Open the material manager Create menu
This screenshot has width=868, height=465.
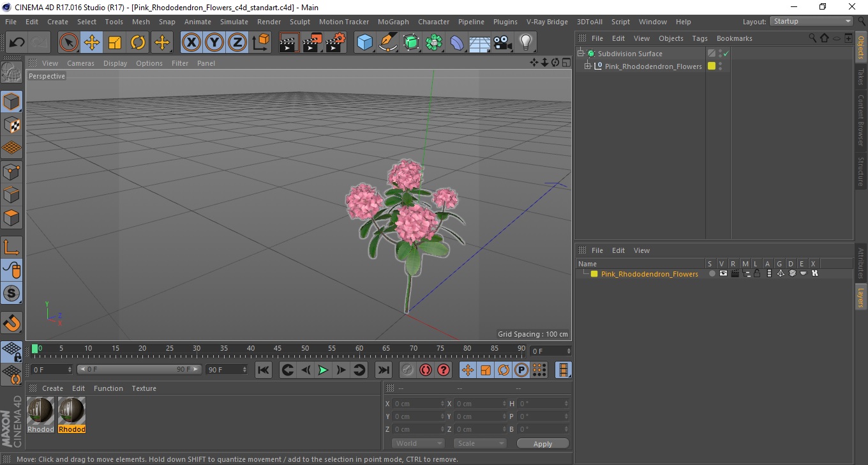pos(52,388)
